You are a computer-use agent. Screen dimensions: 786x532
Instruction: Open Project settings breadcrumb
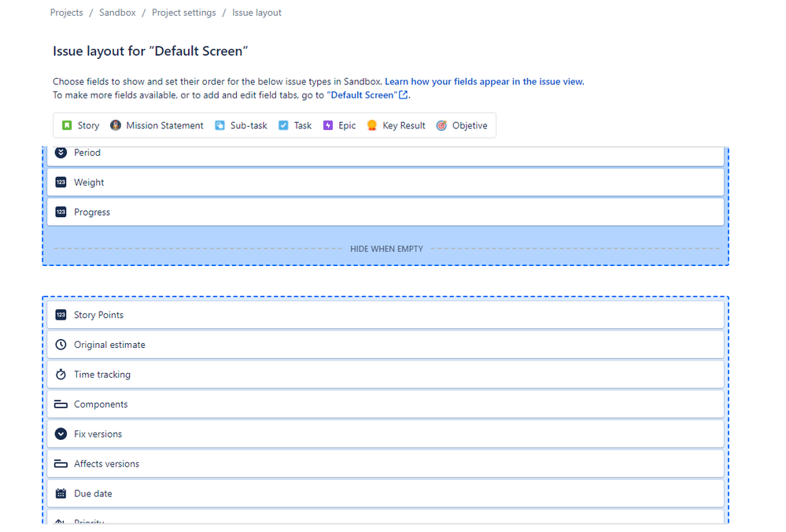tap(184, 13)
